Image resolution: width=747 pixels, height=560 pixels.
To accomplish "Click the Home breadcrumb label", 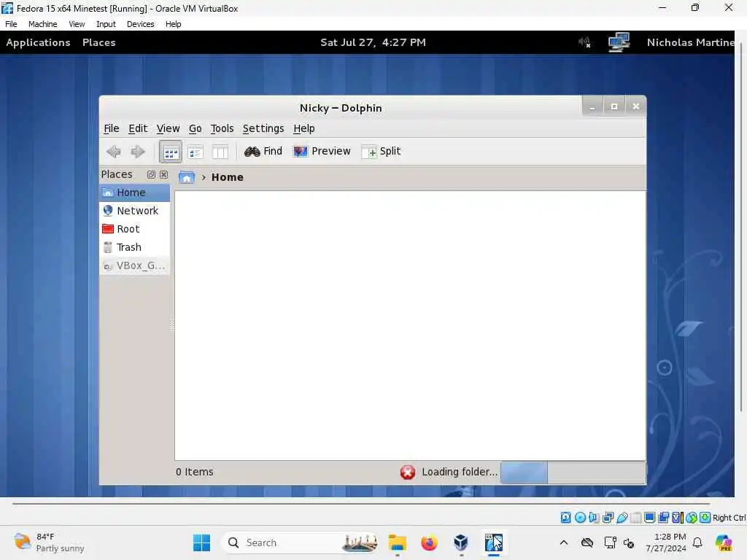I will click(x=228, y=177).
